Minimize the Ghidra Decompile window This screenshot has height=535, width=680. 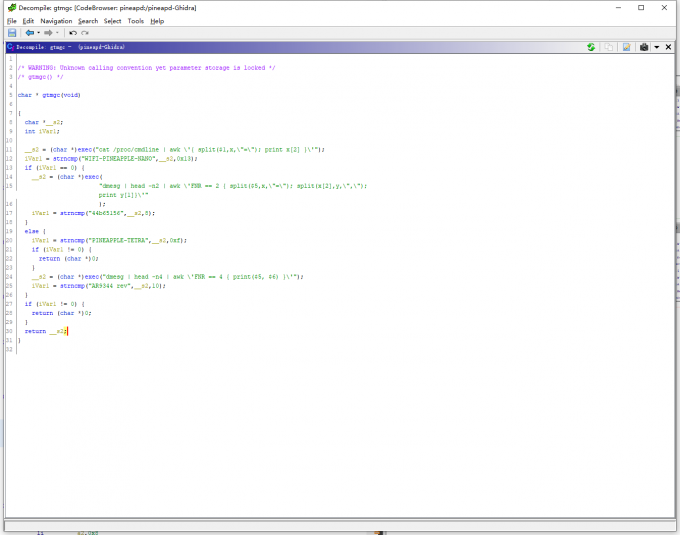[618, 8]
